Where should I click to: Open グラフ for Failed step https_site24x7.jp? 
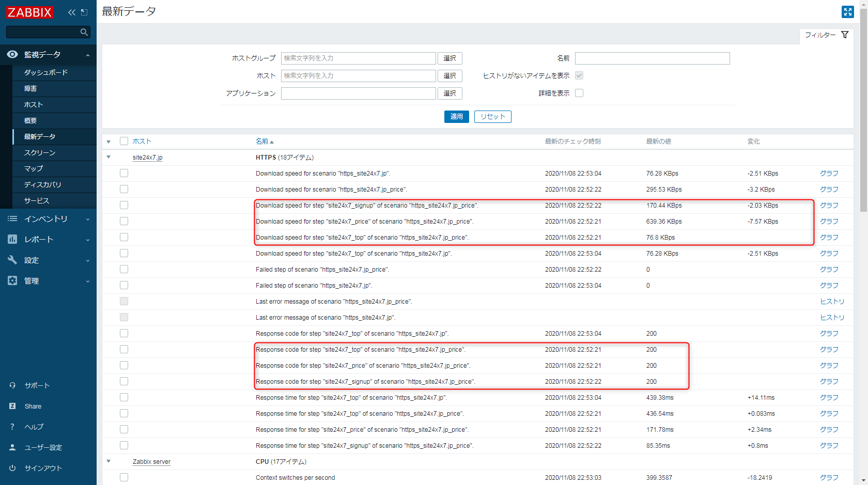(829, 286)
